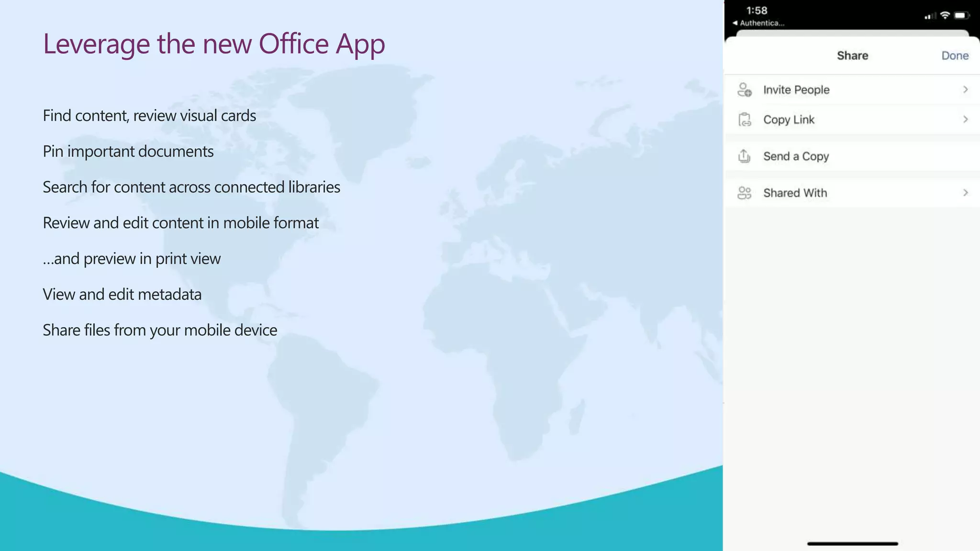Click 'Find content, review visual cards' line
980x551 pixels.
[x=149, y=116]
